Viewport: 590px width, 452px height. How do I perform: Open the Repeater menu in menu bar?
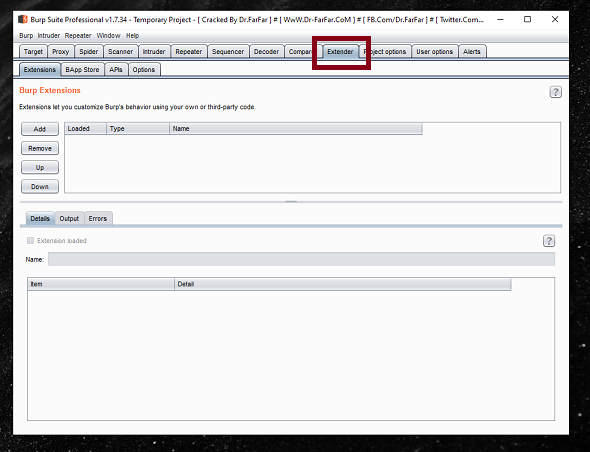click(78, 36)
